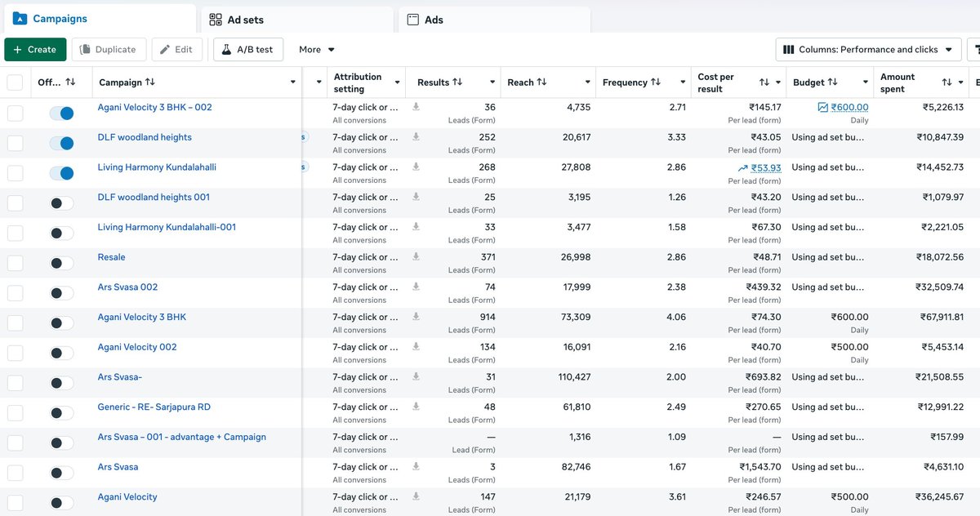Image resolution: width=980 pixels, height=516 pixels.
Task: Click sort arrows next to Frequency header
Action: (655, 82)
